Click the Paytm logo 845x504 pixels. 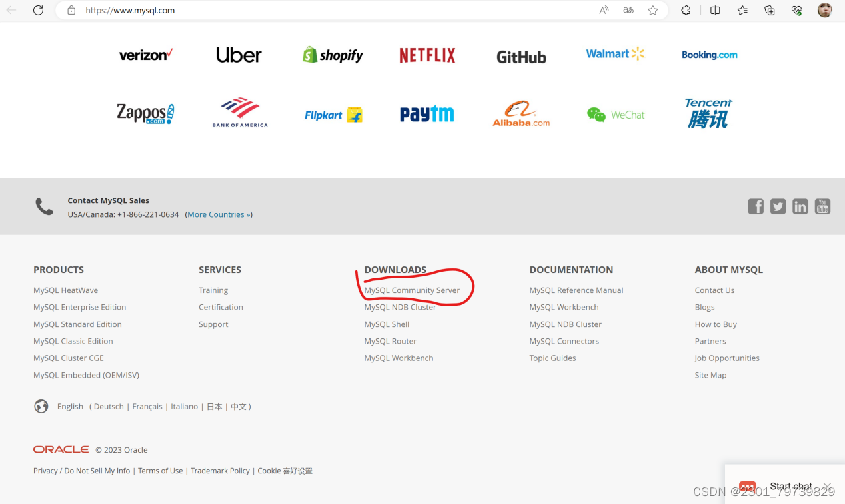[x=427, y=114]
